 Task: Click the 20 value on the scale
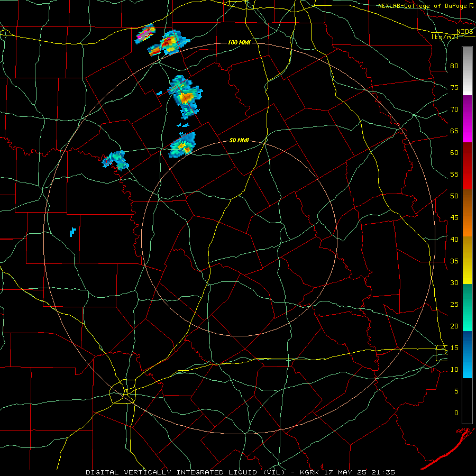(454, 326)
